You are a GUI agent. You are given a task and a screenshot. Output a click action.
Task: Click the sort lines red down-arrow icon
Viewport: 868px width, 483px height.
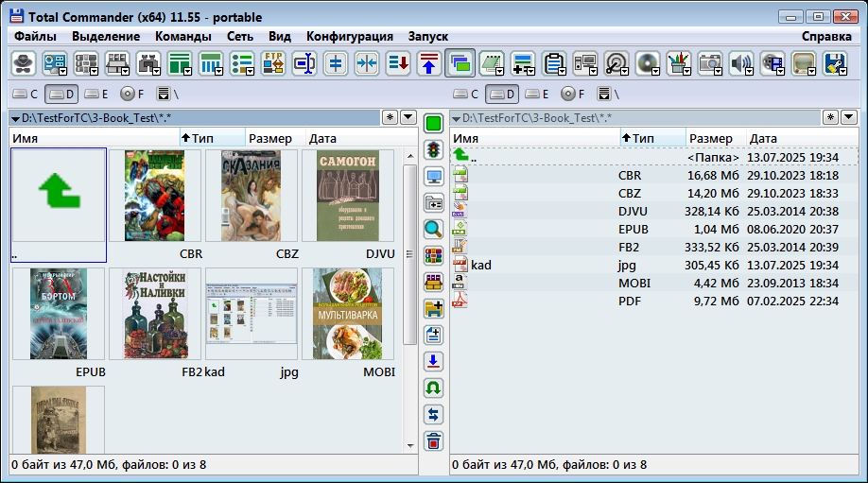click(x=398, y=63)
